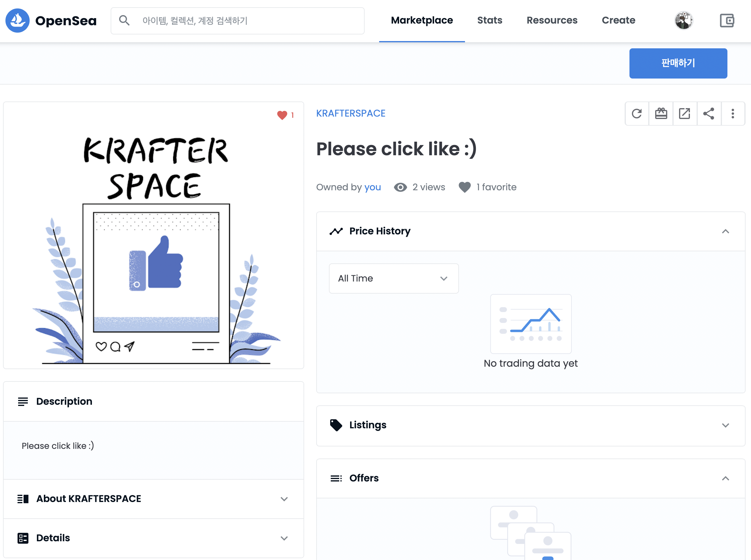Toggle the red heart favorite on image
This screenshot has width=751, height=560.
pyautogui.click(x=282, y=115)
